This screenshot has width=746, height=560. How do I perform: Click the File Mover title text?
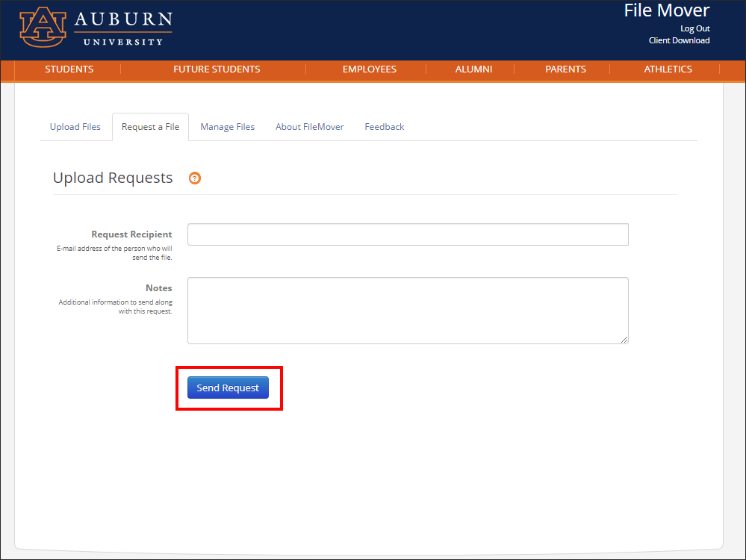(667, 10)
